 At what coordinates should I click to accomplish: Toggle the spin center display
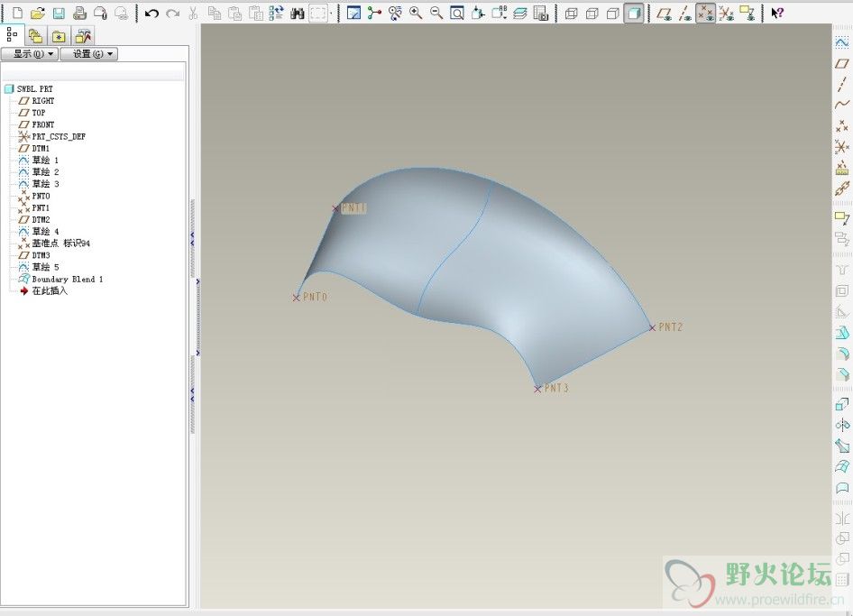pyautogui.click(x=374, y=13)
